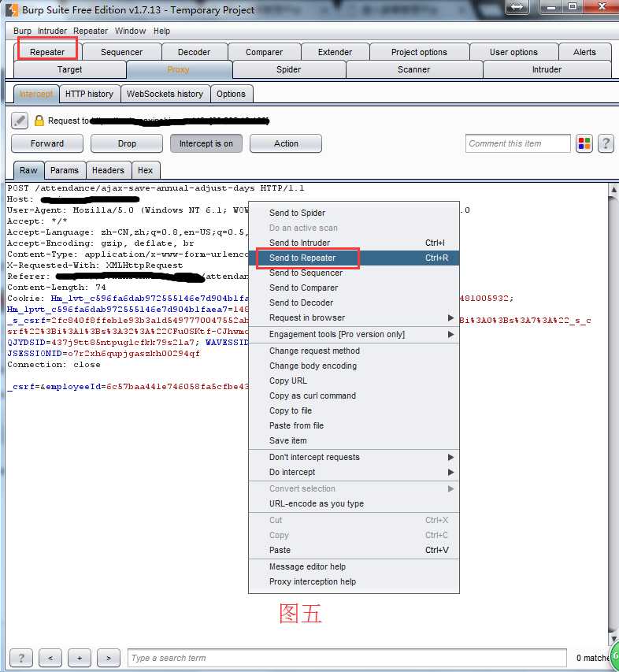Go to next search match button
The width and height of the screenshot is (619, 672).
[x=109, y=658]
